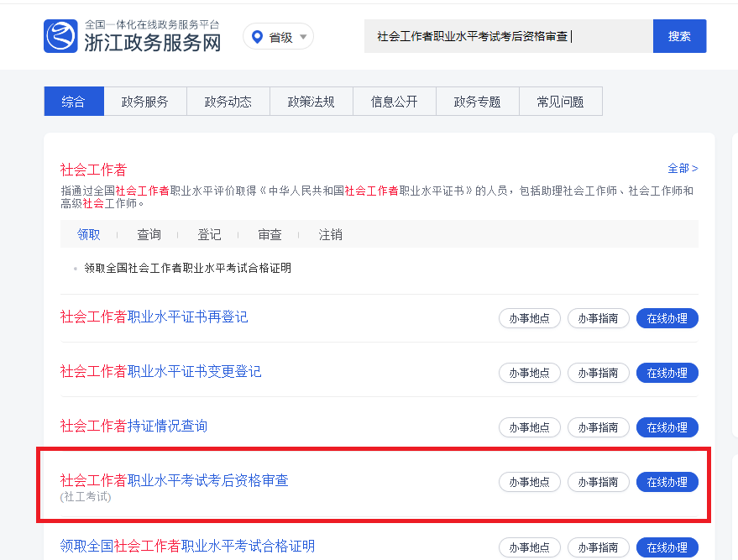The image size is (738, 560).
Task: Click 办事指南 for 证书变更登记
Action: click(x=599, y=373)
